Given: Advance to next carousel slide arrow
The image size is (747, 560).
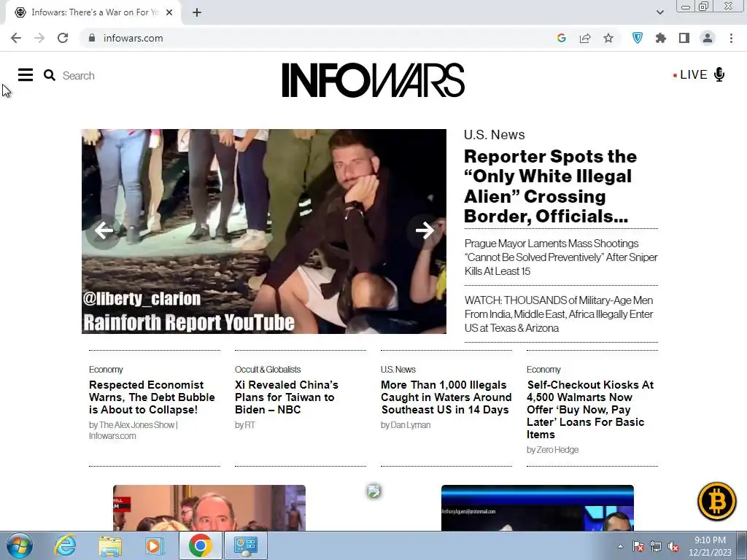Looking at the screenshot, I should coord(424,231).
